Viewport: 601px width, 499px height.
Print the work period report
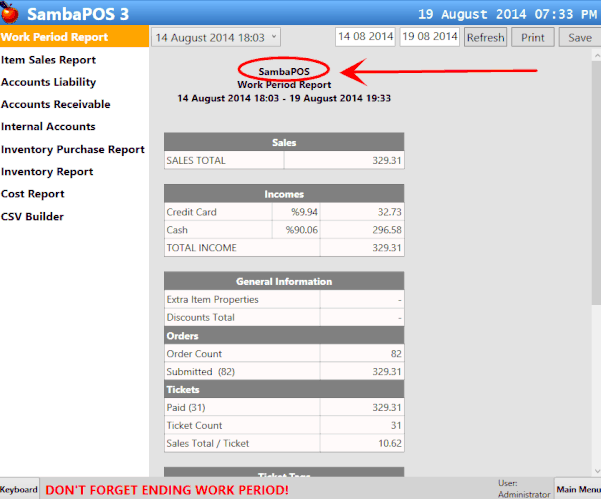pos(533,37)
